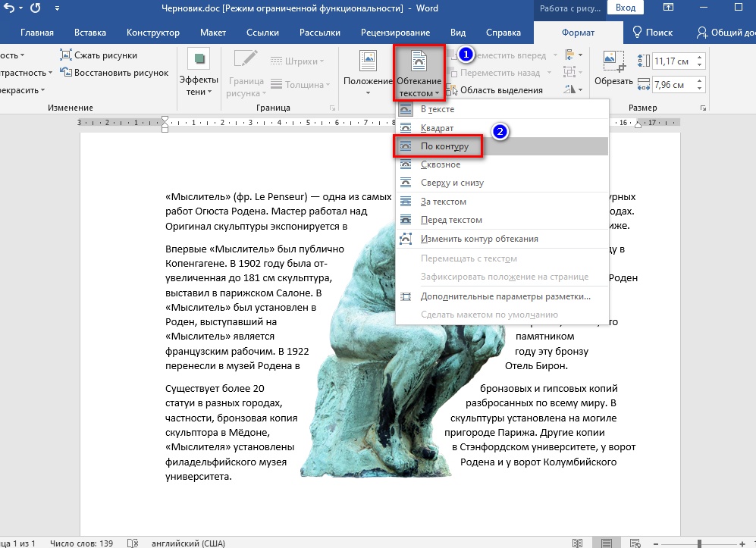Go to the Рецензирование tab
This screenshot has width=756, height=548.
395,33
